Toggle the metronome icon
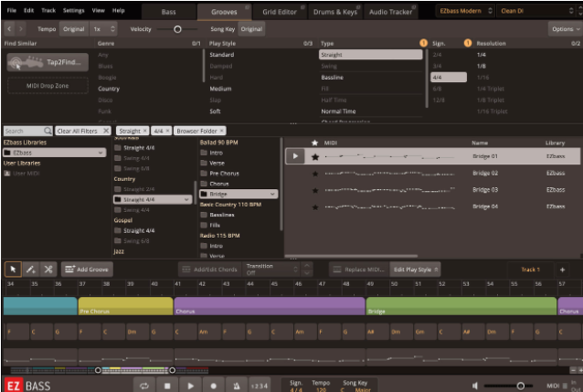This screenshot has width=583, height=392. pos(237,386)
